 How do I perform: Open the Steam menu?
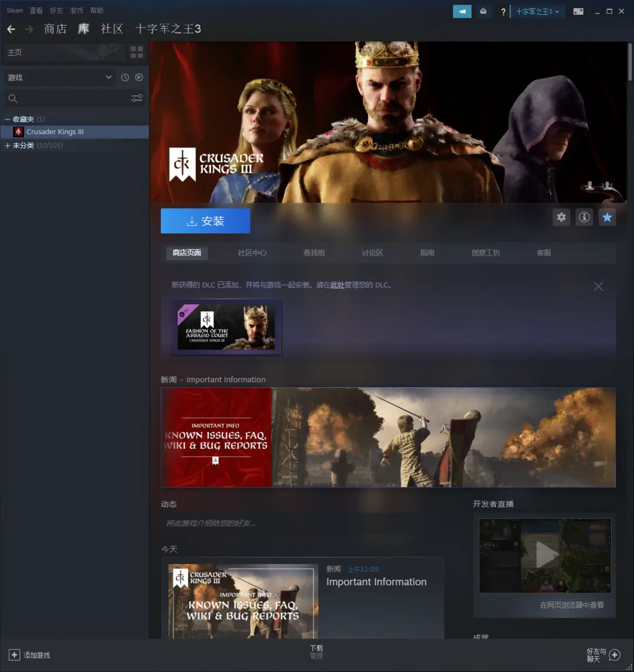pyautogui.click(x=15, y=11)
